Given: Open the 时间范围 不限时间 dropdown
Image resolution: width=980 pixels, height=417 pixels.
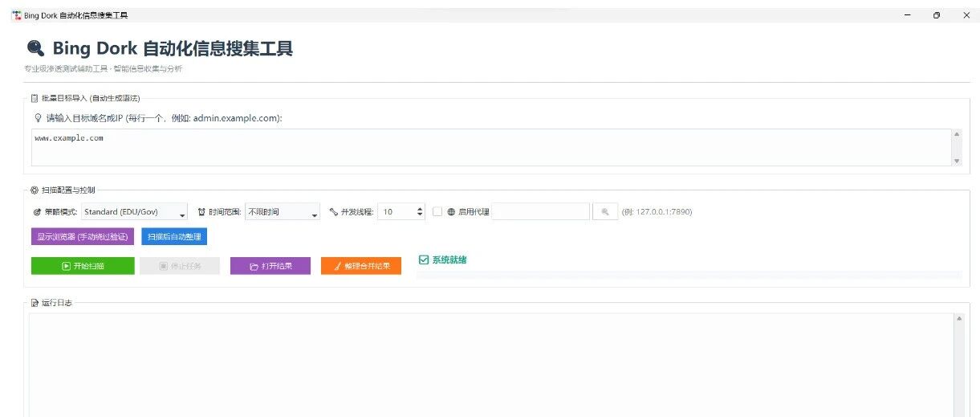Looking at the screenshot, I should [282, 212].
